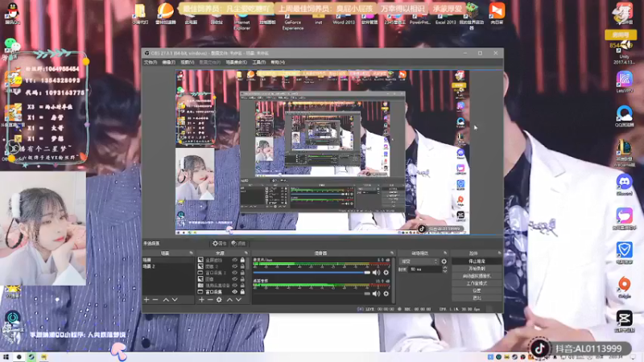Open 电脑管家 shield desktop icon

pyautogui.click(x=625, y=253)
